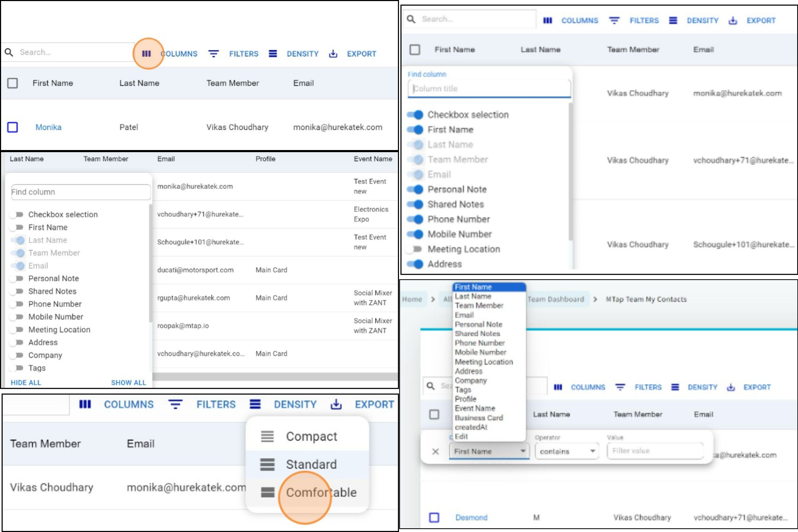Select the Compact density option
The image size is (798, 532).
(307, 436)
